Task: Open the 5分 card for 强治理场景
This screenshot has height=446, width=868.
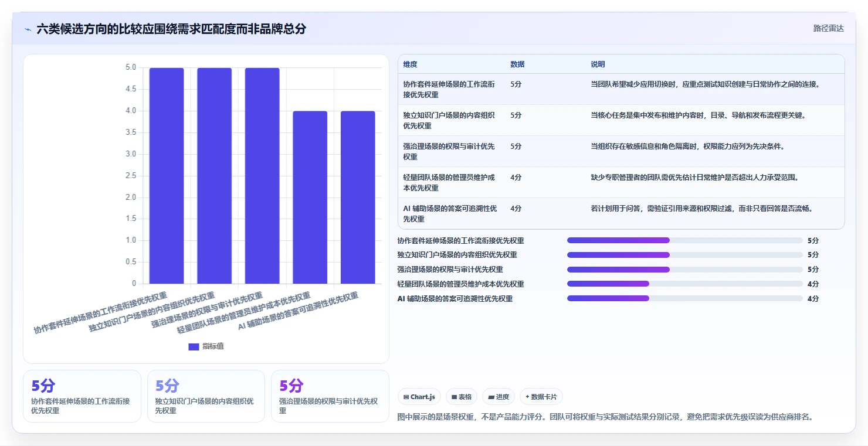Action: point(330,396)
